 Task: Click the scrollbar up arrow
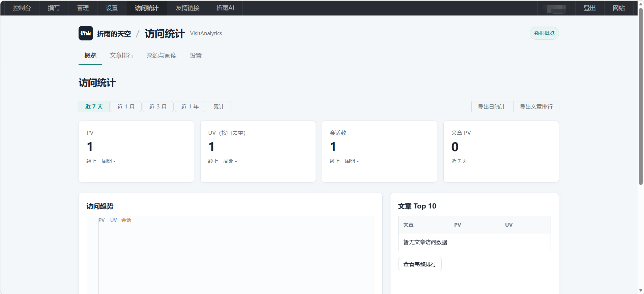pyautogui.click(x=641, y=4)
